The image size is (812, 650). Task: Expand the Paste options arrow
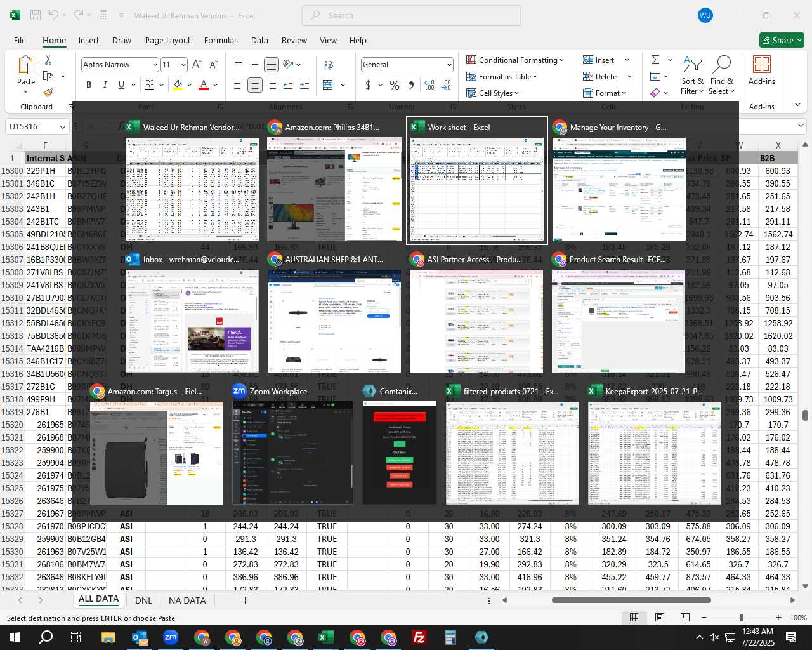[x=26, y=91]
